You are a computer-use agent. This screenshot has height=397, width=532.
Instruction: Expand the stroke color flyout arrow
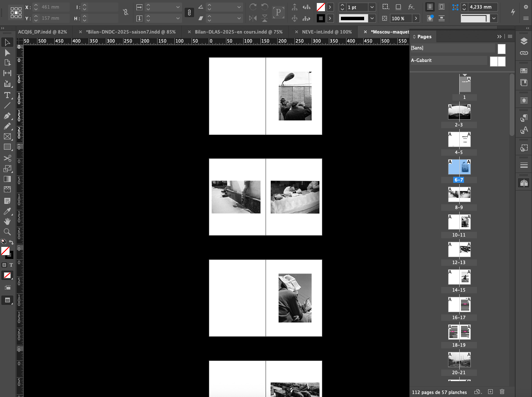(330, 18)
